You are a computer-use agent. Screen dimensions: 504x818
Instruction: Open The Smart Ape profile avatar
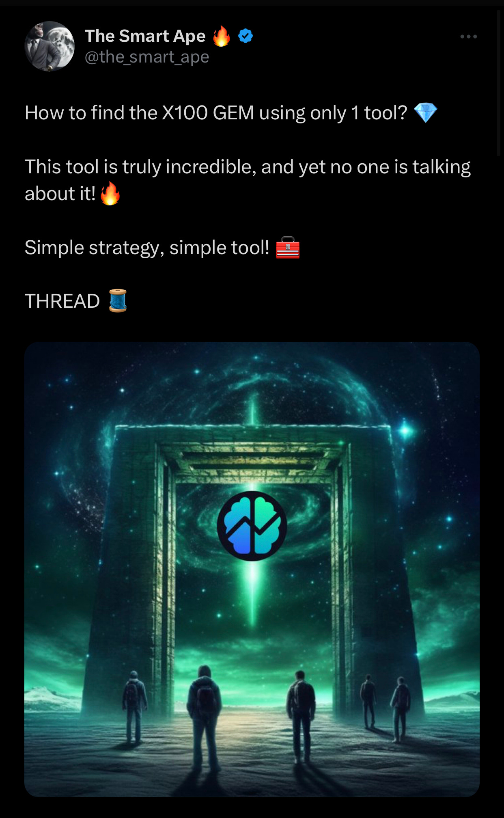(x=50, y=46)
